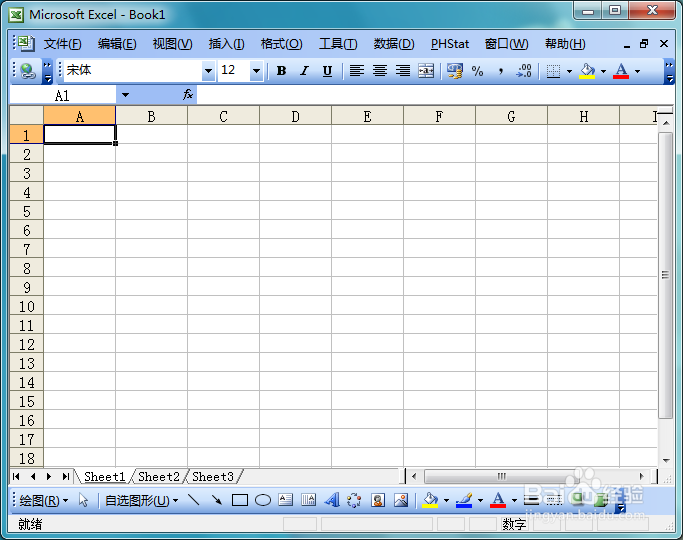Image resolution: width=683 pixels, height=540 pixels.
Task: Click increase decimal icon
Action: (524, 71)
